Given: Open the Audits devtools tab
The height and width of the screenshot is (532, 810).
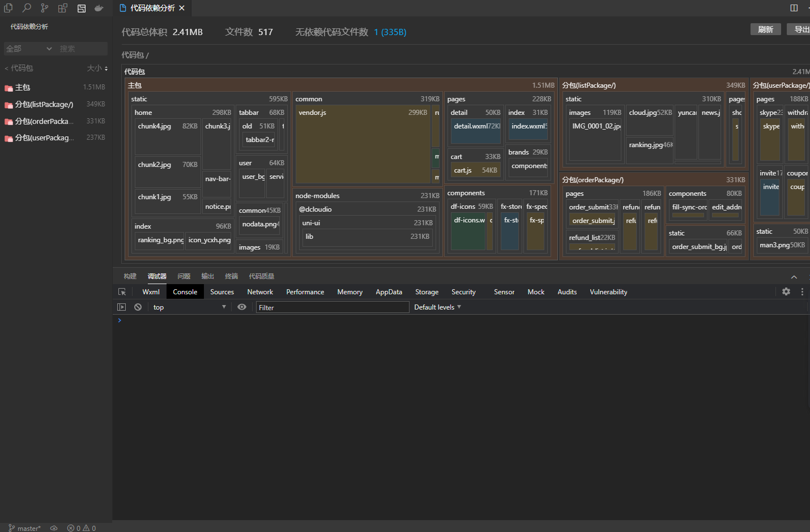Looking at the screenshot, I should 567,292.
